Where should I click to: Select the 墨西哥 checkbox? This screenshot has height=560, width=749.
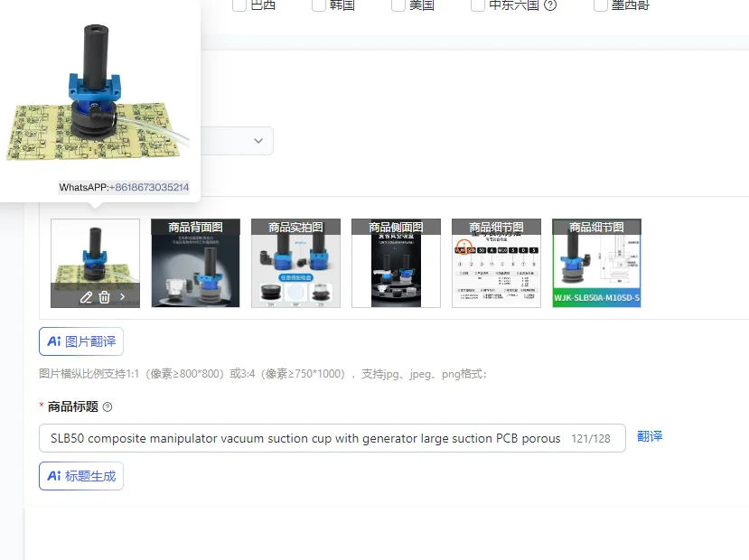(x=601, y=5)
